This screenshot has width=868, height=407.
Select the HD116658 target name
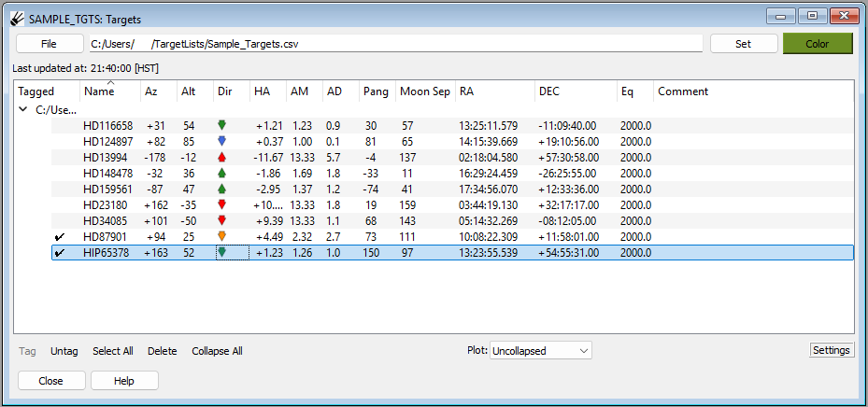(108, 126)
